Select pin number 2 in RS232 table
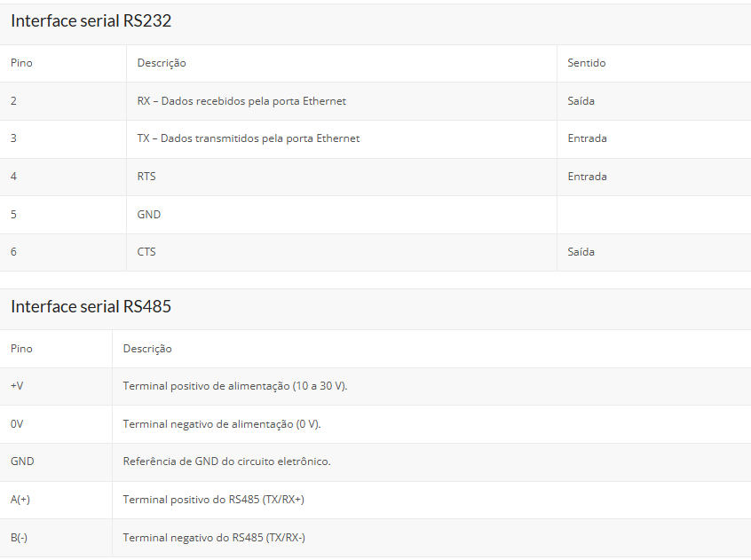 pos(14,101)
